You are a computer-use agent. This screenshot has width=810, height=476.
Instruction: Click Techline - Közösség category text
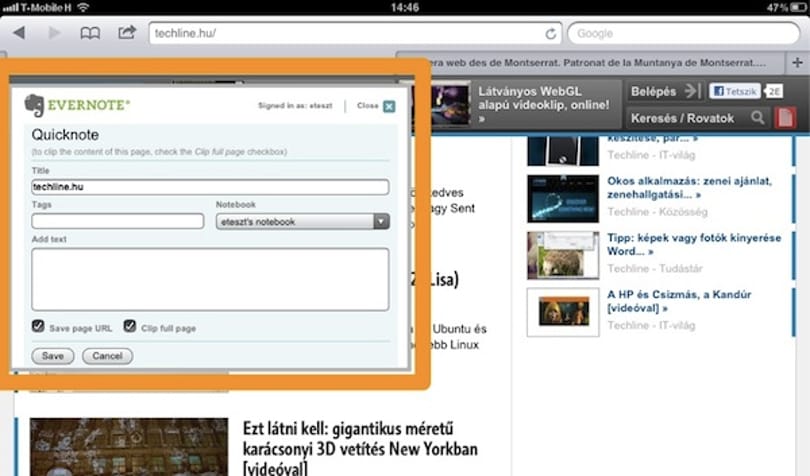[657, 212]
